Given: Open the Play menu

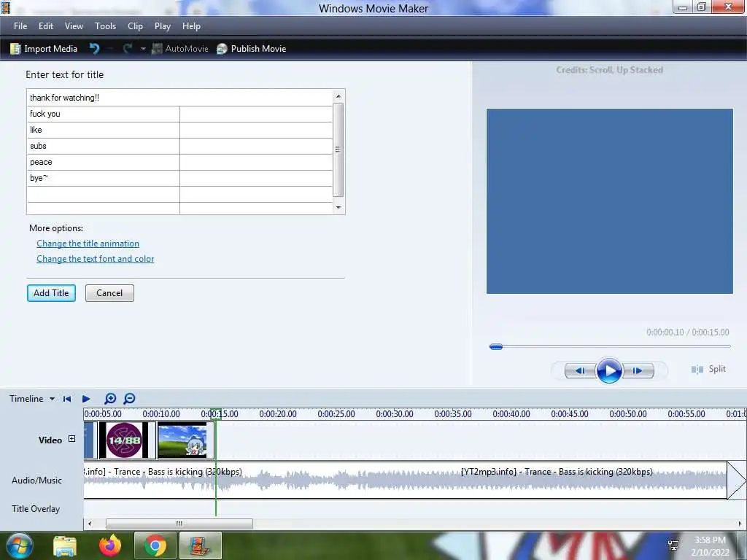Looking at the screenshot, I should click(x=163, y=26).
